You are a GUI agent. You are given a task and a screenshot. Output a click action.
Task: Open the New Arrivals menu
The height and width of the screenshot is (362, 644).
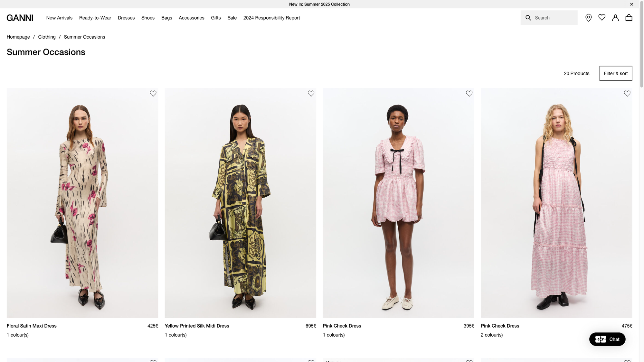coord(59,18)
